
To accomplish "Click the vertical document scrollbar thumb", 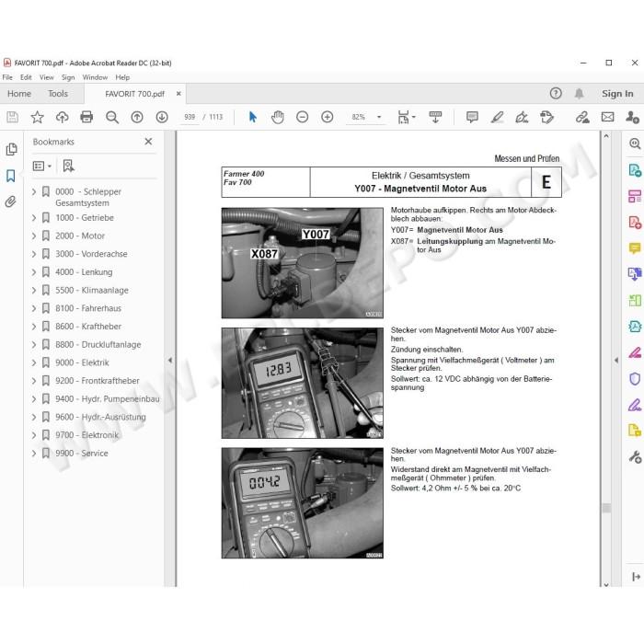I will coord(606,508).
